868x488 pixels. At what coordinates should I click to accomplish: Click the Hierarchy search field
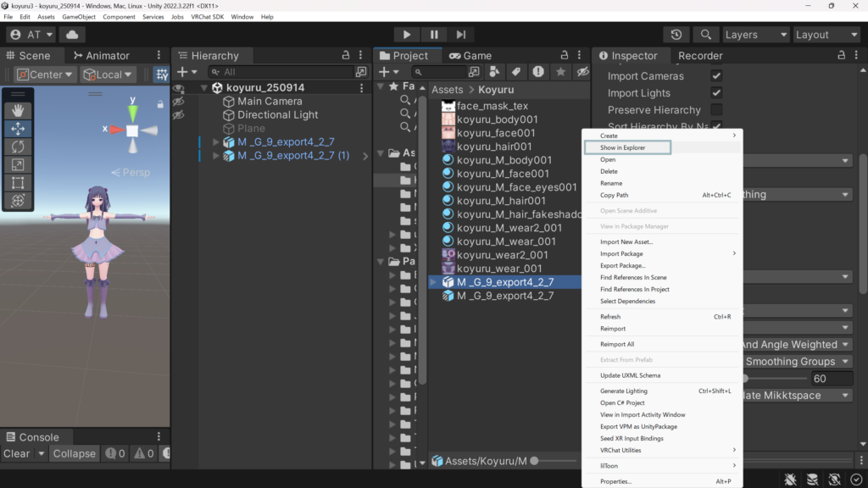281,72
